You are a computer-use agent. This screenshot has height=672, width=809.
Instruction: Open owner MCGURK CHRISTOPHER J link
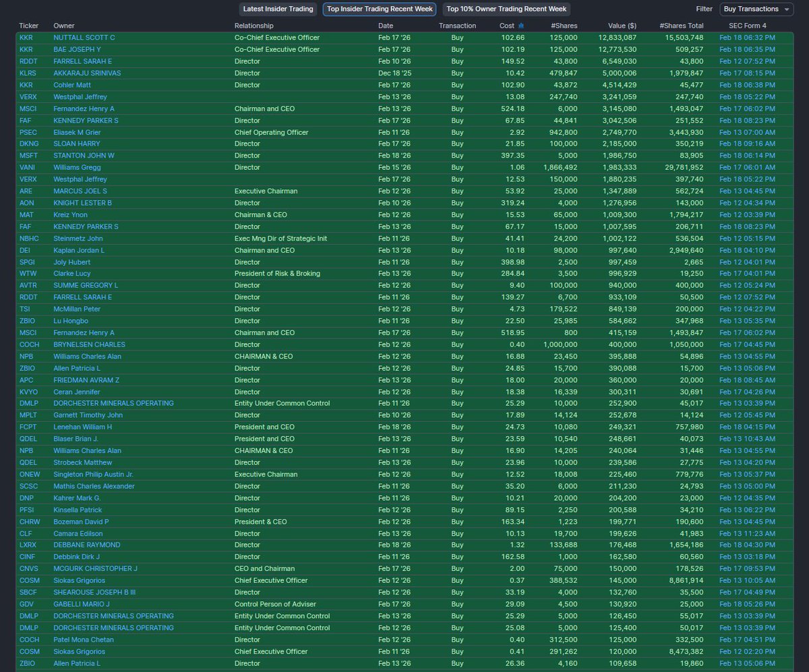95,569
